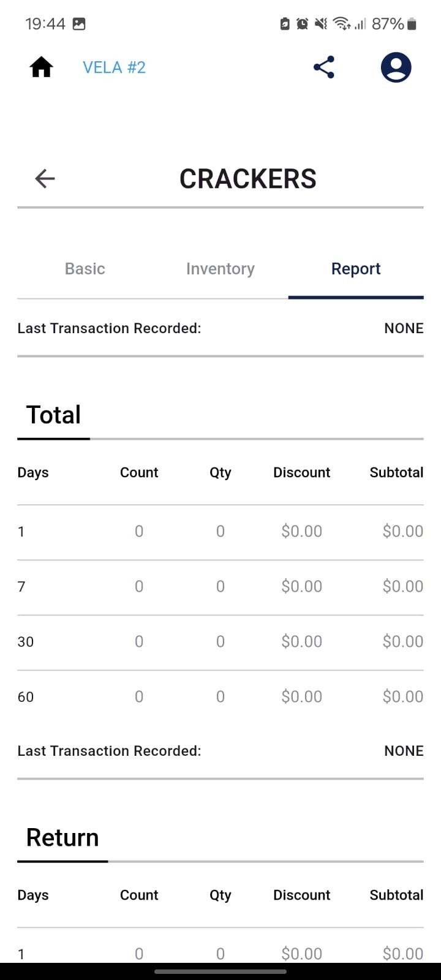This screenshot has height=980, width=441.
Task: Tap the Discount column header in Return
Action: [x=301, y=895]
